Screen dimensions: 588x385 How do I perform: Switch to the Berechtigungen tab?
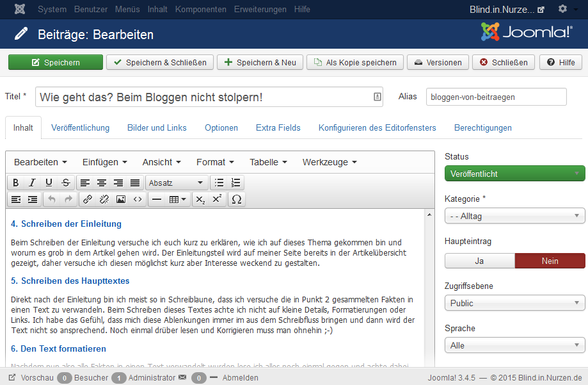(483, 127)
